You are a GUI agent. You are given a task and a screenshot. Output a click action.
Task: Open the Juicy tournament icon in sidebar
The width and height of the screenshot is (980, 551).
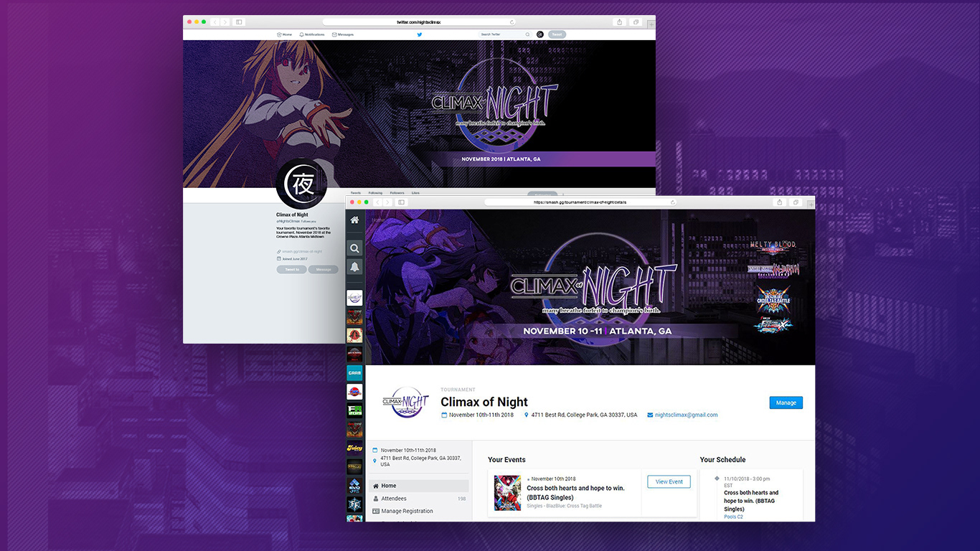click(x=354, y=448)
